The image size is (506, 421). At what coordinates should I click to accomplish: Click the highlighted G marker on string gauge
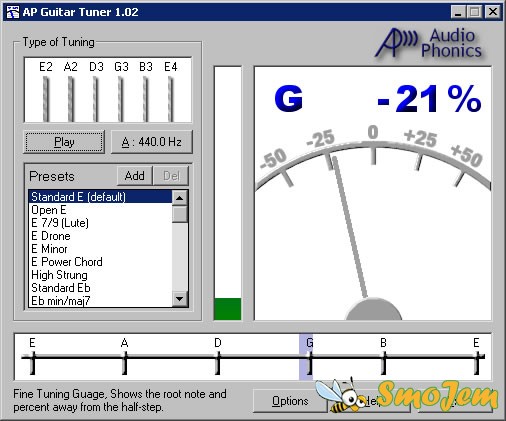(x=306, y=357)
